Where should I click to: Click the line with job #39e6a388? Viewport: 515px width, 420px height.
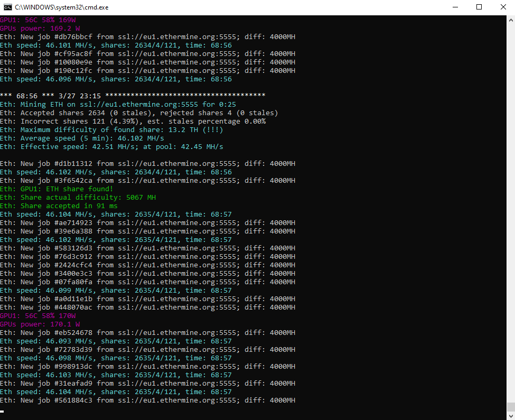tap(147, 231)
